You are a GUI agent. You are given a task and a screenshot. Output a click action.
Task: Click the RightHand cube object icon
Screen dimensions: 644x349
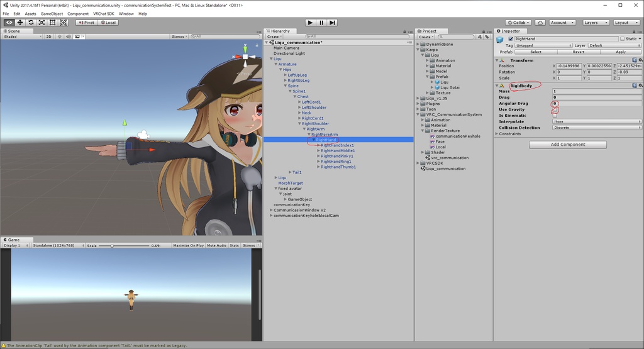click(x=500, y=40)
